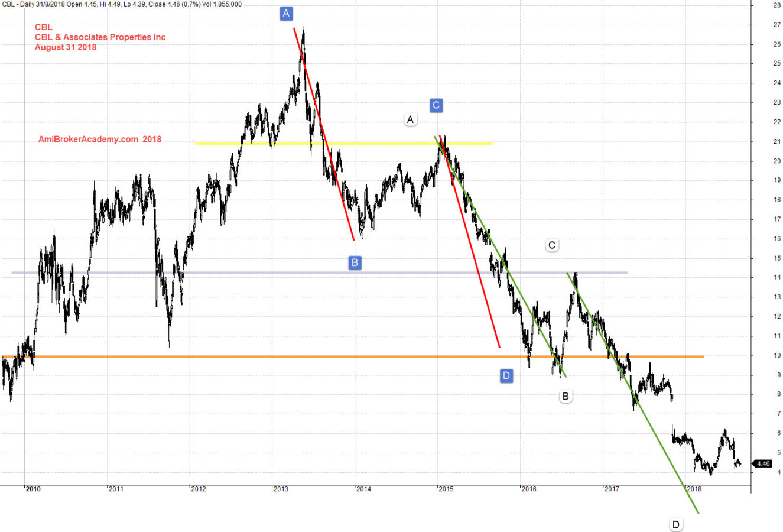Click the red CBL ticker text
Viewport: 783px width, 532px height.
tap(44, 27)
